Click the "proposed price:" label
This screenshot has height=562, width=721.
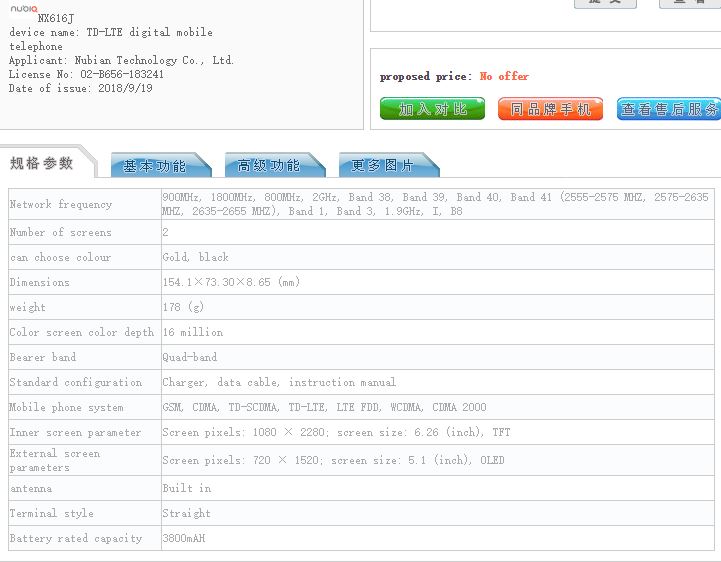click(426, 76)
